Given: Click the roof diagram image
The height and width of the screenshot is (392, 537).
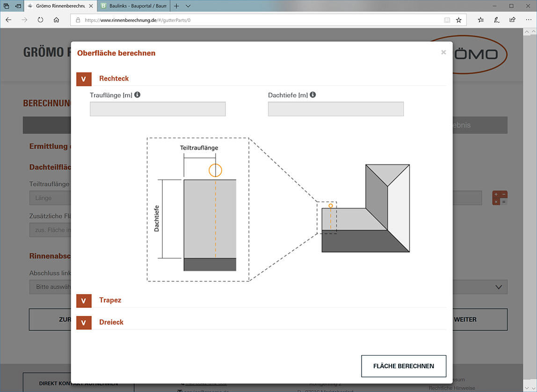Looking at the screenshot, I should [x=278, y=209].
